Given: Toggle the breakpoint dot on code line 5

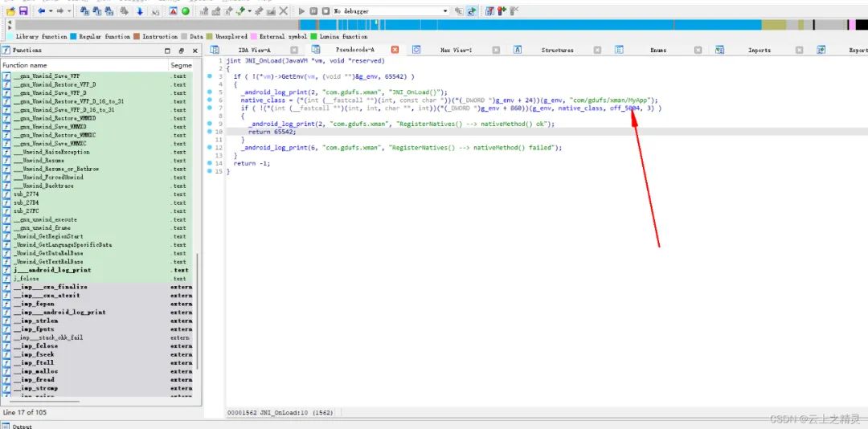Looking at the screenshot, I should [x=210, y=92].
